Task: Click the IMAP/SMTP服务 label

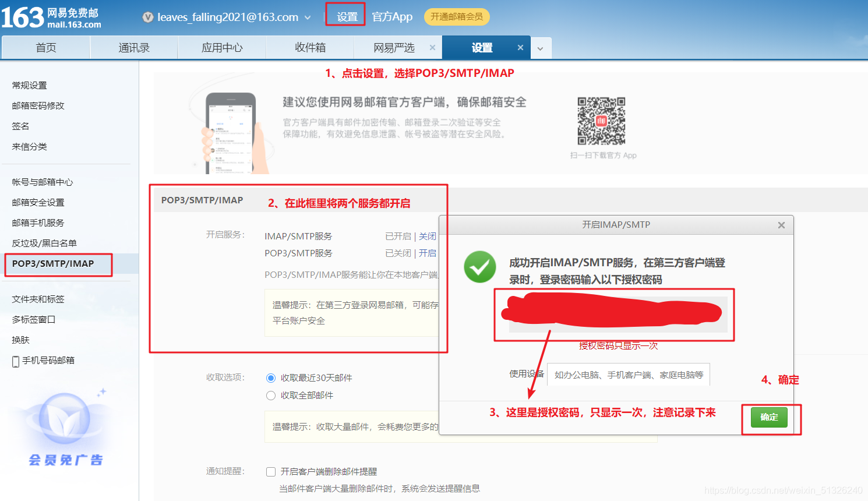Action: pos(298,237)
